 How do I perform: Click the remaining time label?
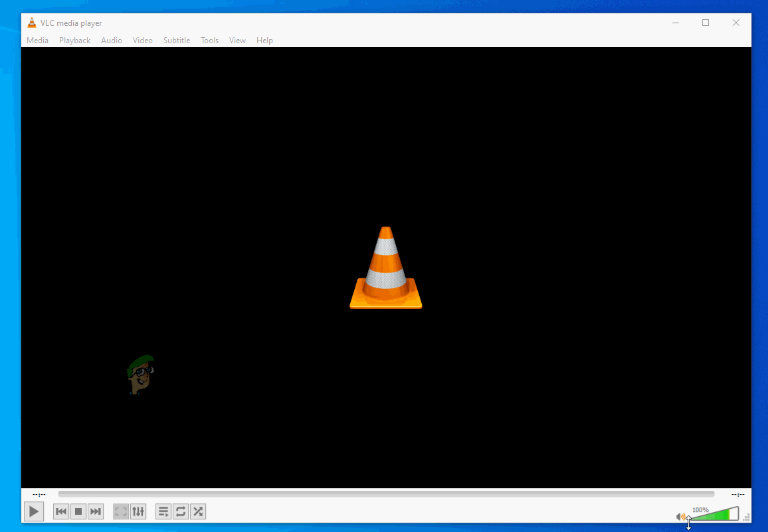tap(737, 494)
